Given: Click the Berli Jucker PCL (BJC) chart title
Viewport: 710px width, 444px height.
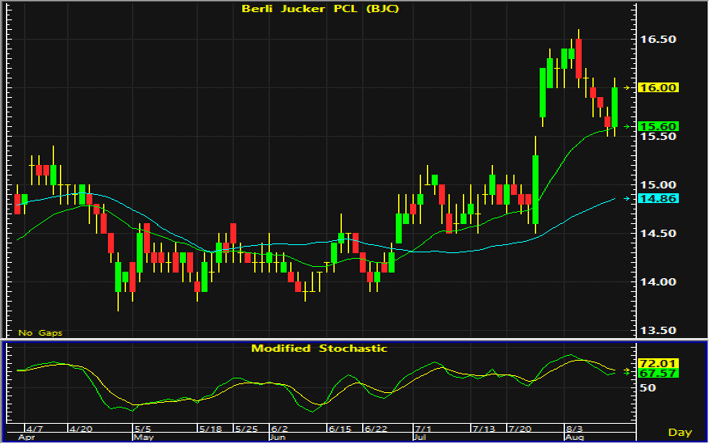Looking at the screenshot, I should click(320, 9).
